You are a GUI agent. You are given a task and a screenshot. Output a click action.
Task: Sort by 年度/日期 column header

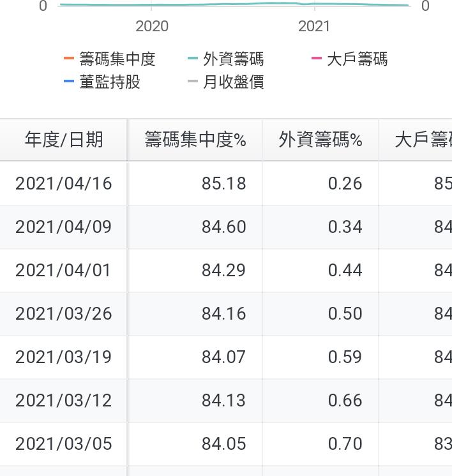(64, 140)
